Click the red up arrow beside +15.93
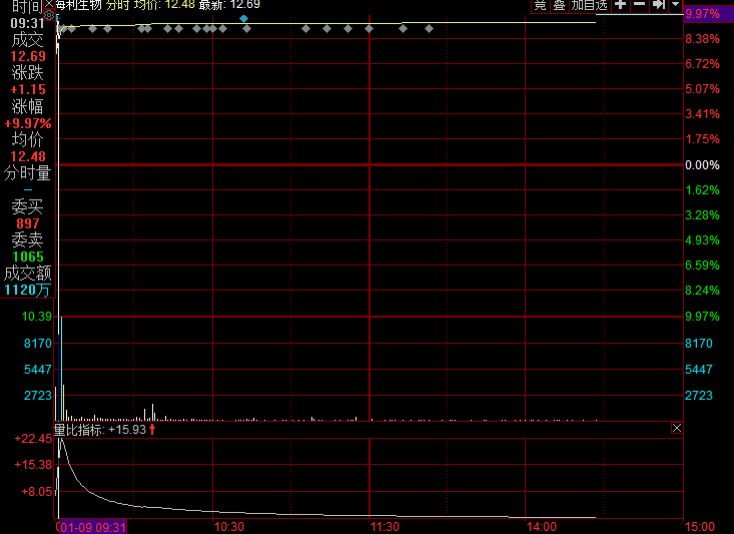This screenshot has width=734, height=534. [x=152, y=429]
